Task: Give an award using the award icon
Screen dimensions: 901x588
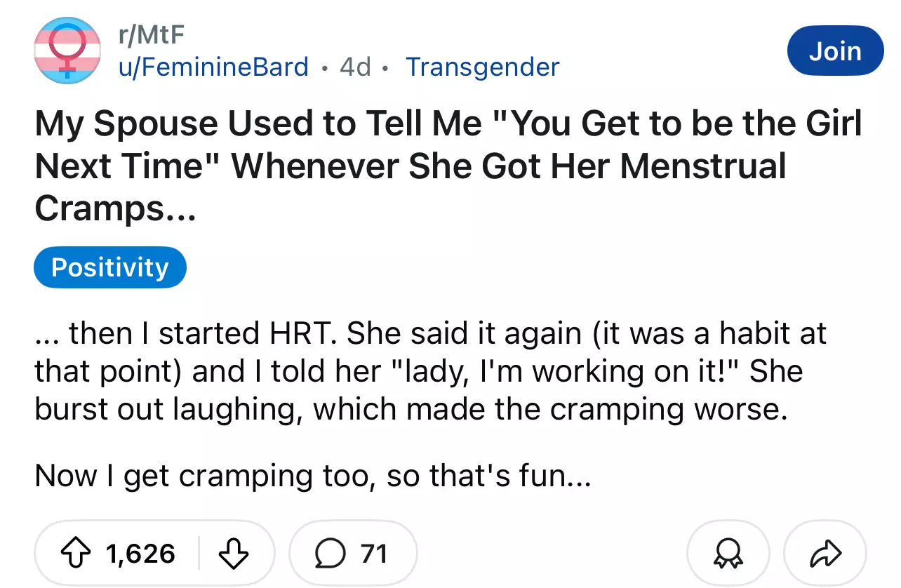Action: pos(728,554)
